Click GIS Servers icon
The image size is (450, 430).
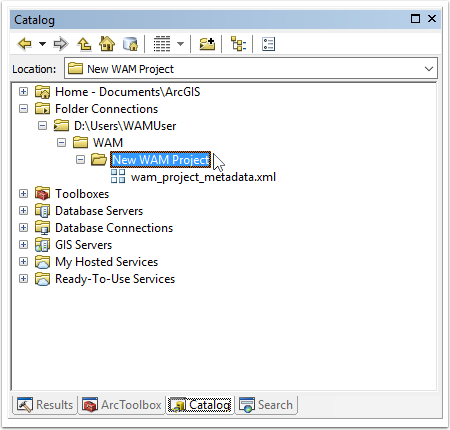tap(43, 245)
